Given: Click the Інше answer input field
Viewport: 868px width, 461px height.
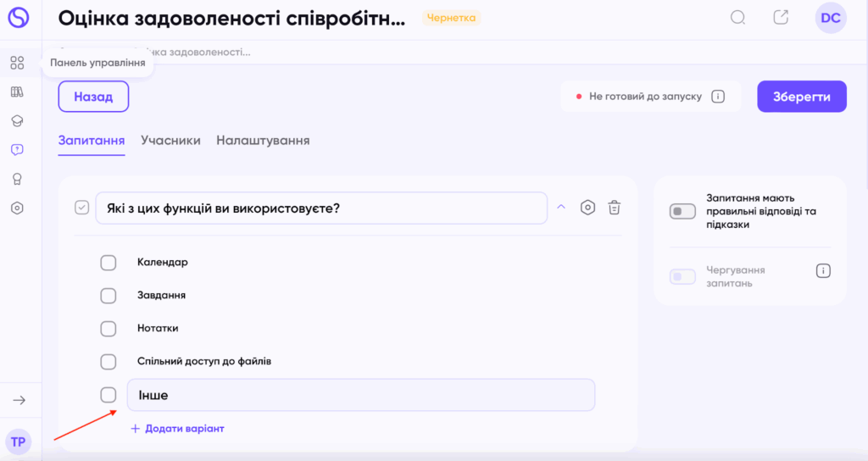Looking at the screenshot, I should 360,395.
